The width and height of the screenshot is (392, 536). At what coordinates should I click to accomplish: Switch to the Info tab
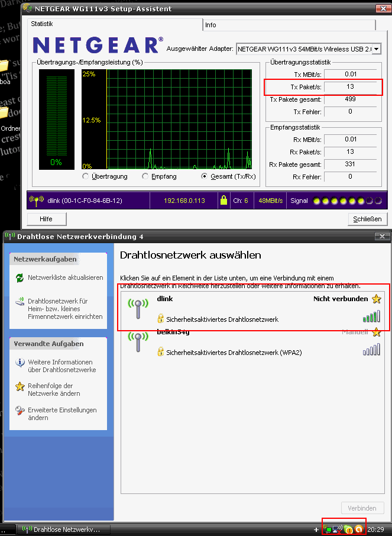(289, 25)
